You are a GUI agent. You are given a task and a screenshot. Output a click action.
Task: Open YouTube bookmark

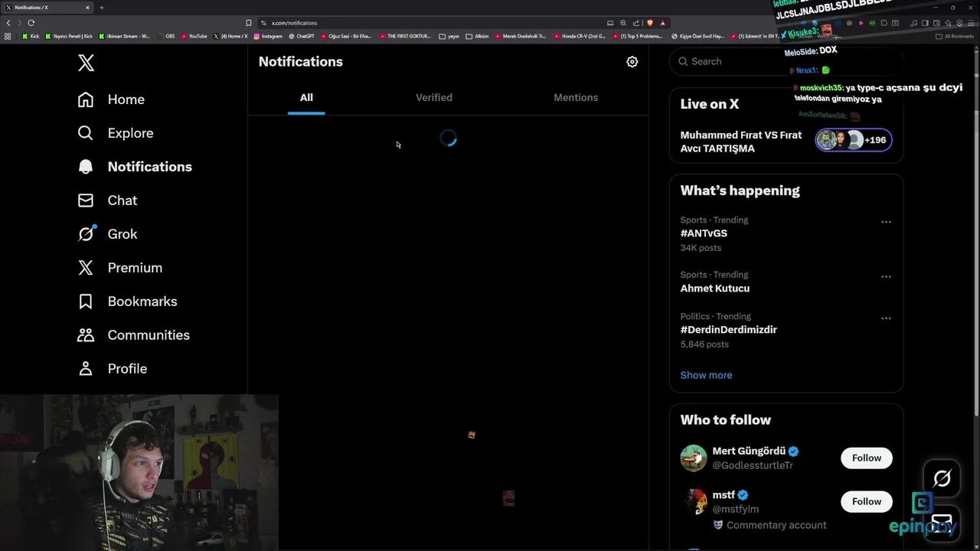[194, 36]
